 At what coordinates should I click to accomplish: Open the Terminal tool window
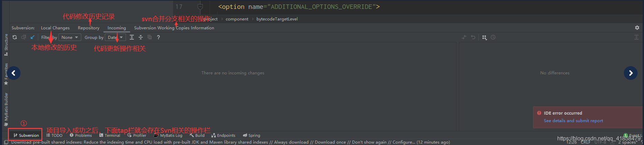pos(110,135)
